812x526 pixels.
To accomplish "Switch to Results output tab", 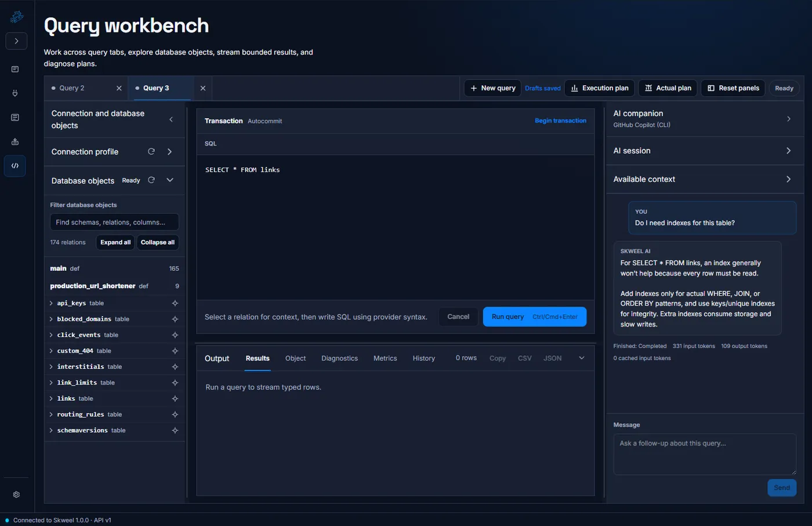I will click(x=258, y=358).
